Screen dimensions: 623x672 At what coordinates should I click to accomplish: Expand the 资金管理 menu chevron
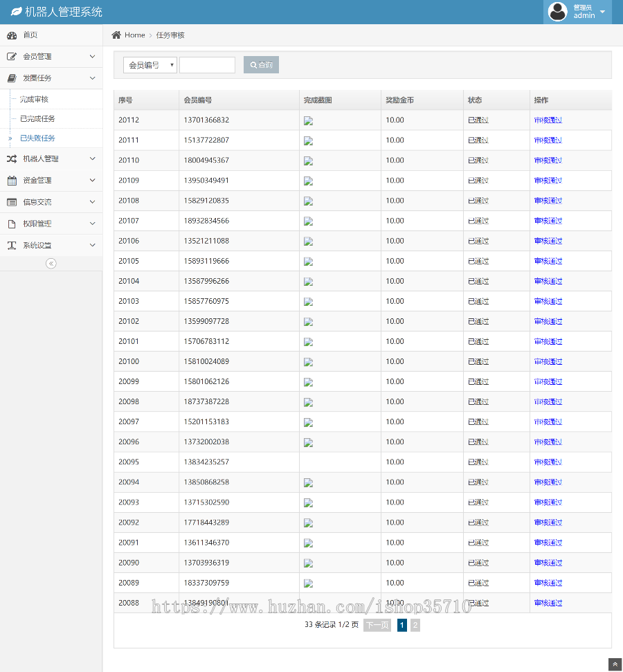[93, 181]
